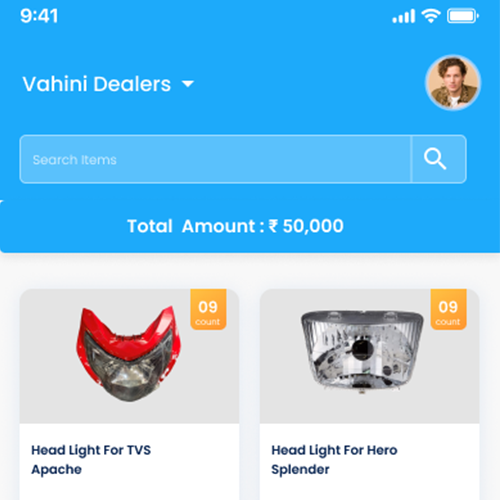Focus the Search Items input field

click(x=215, y=159)
